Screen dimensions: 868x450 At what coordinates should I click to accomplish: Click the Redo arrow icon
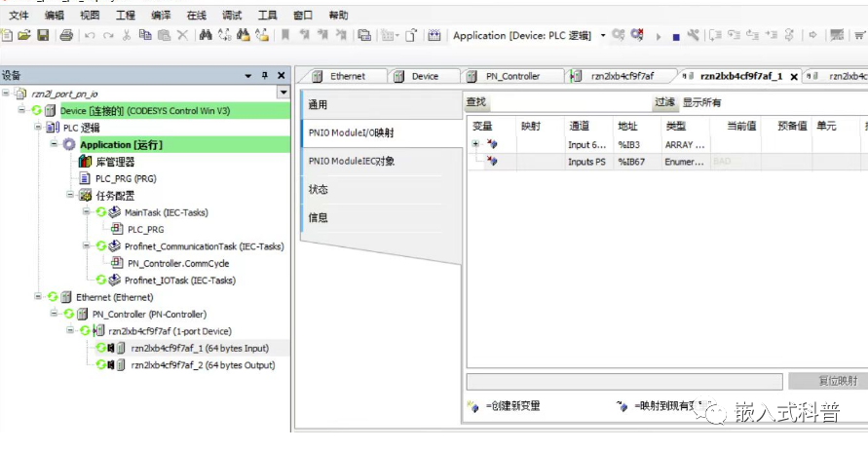pos(108,35)
